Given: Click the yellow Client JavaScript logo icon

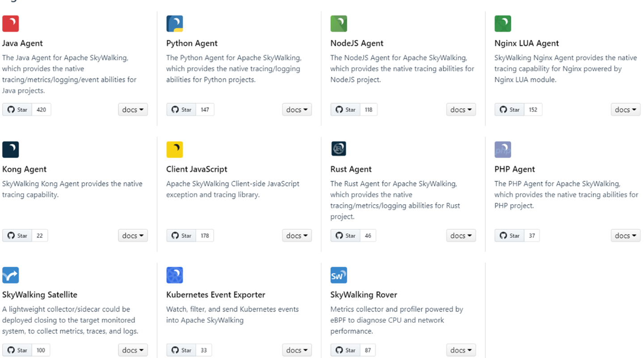Looking at the screenshot, I should point(174,149).
